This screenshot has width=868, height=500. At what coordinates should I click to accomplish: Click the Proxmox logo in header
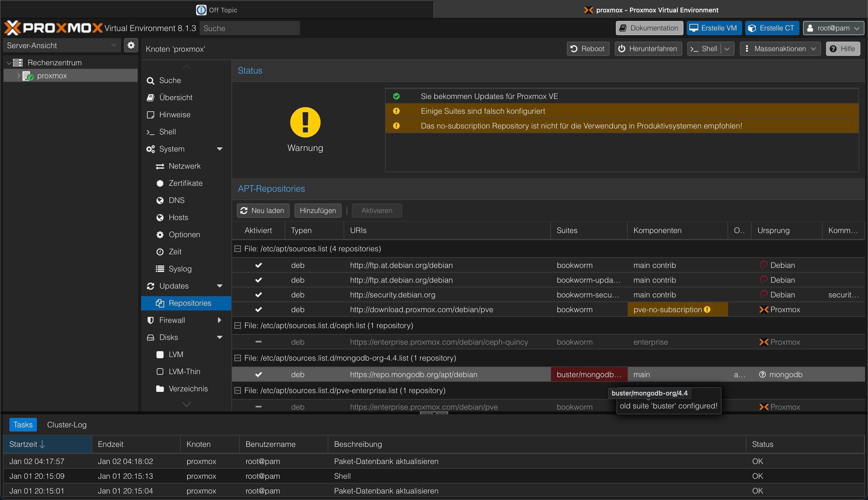pos(53,28)
